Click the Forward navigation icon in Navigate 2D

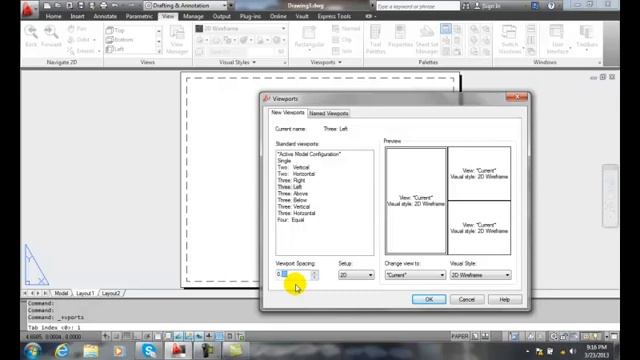pyautogui.click(x=51, y=36)
